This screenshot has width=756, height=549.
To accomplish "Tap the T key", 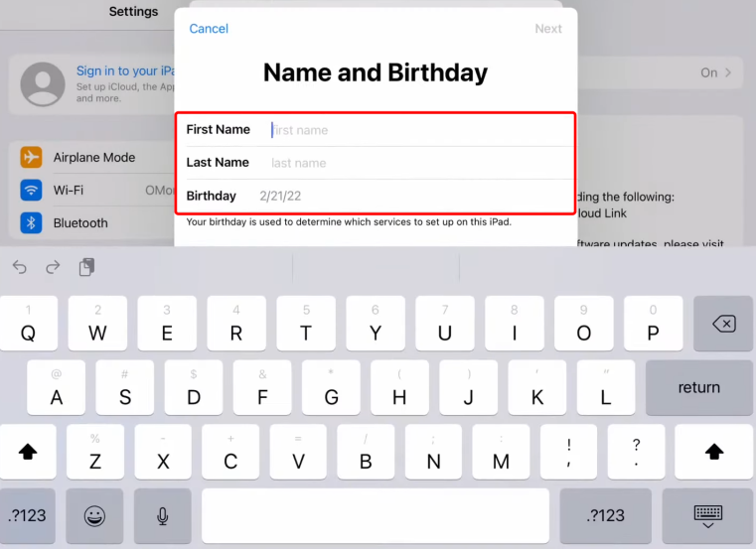I will (x=306, y=324).
